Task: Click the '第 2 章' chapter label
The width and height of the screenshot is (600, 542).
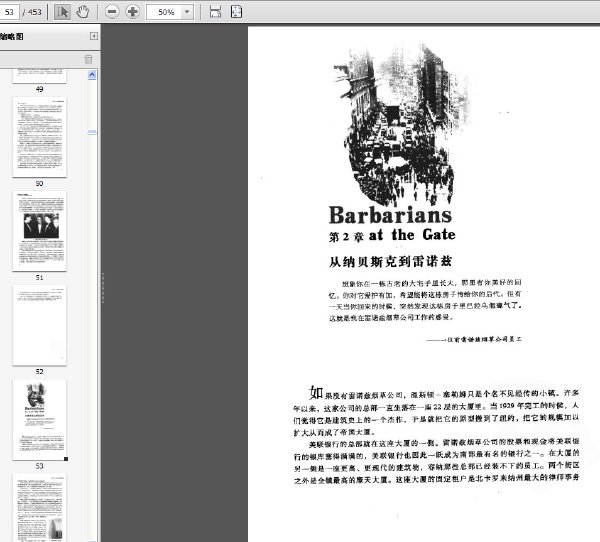Action: [x=346, y=237]
